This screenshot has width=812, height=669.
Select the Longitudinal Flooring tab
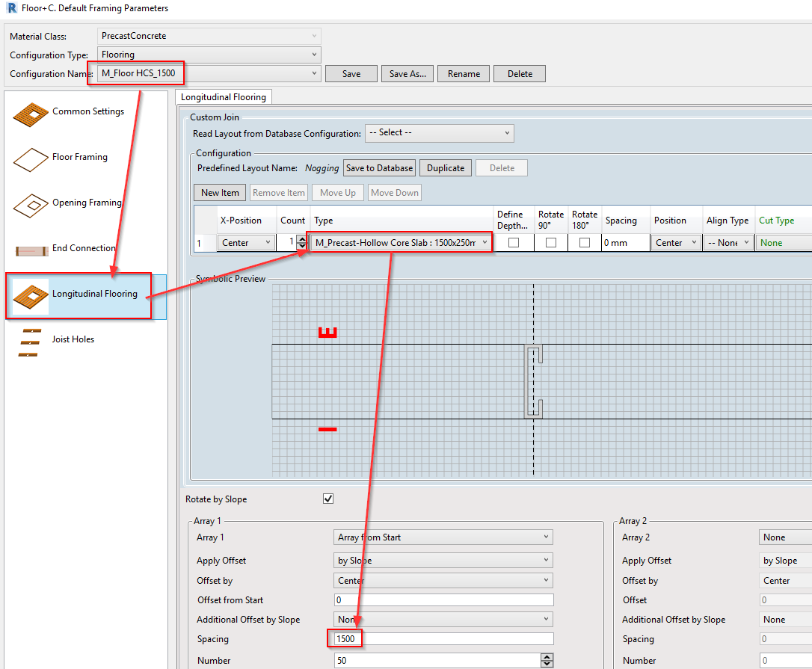tap(224, 97)
